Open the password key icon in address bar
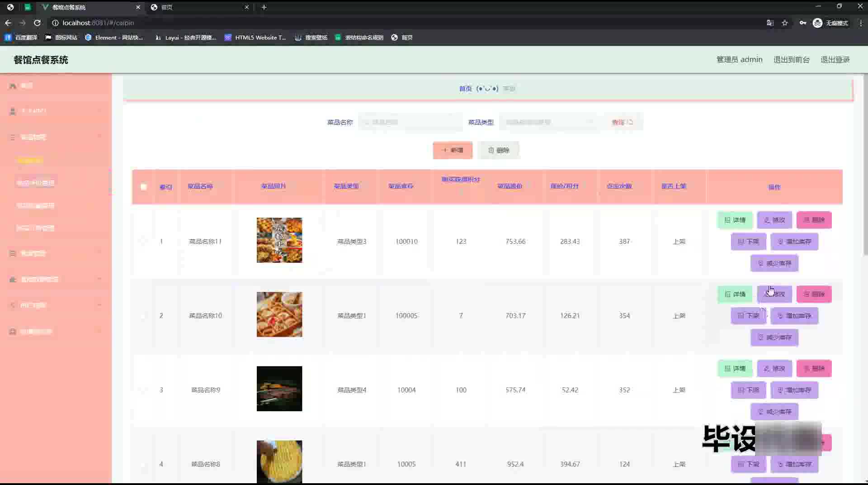Image resolution: width=868 pixels, height=485 pixels. [802, 23]
